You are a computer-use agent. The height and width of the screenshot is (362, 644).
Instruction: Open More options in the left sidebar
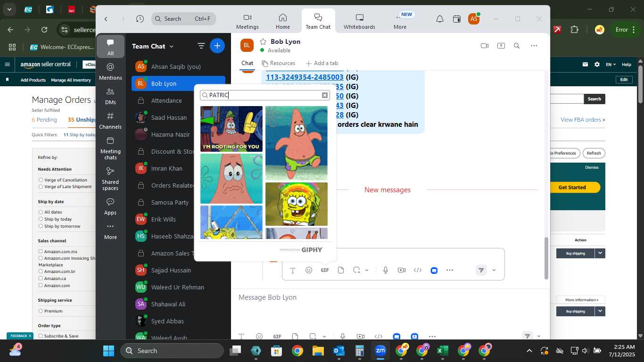tap(110, 231)
